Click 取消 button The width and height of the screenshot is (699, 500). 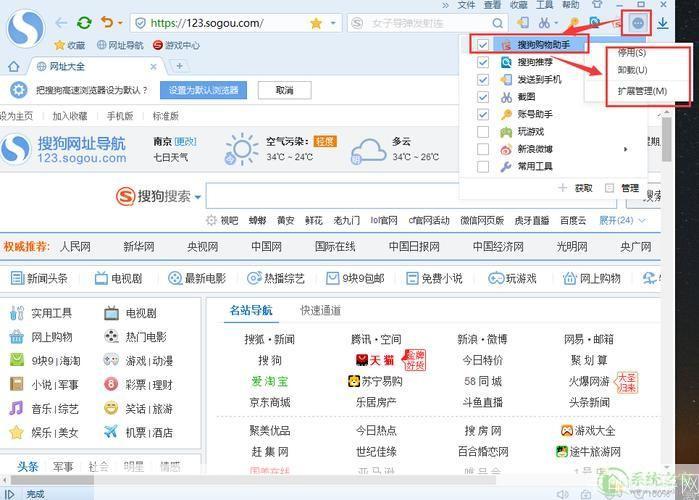(284, 90)
